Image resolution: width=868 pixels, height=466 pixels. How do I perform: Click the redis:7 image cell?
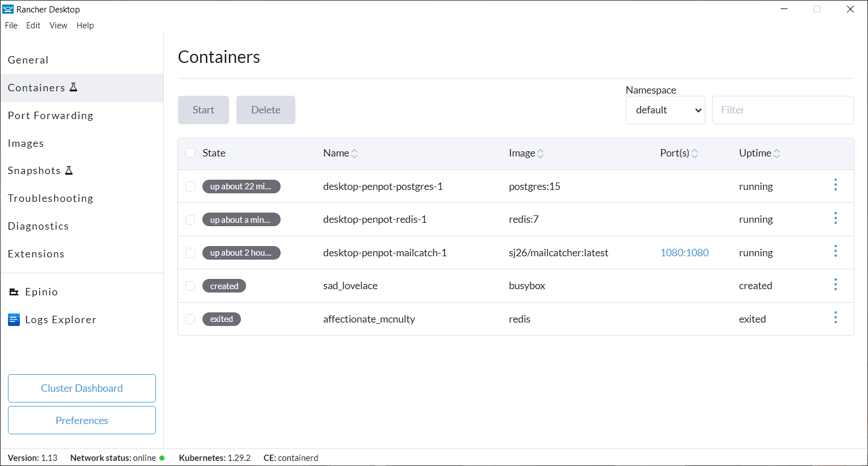point(524,219)
